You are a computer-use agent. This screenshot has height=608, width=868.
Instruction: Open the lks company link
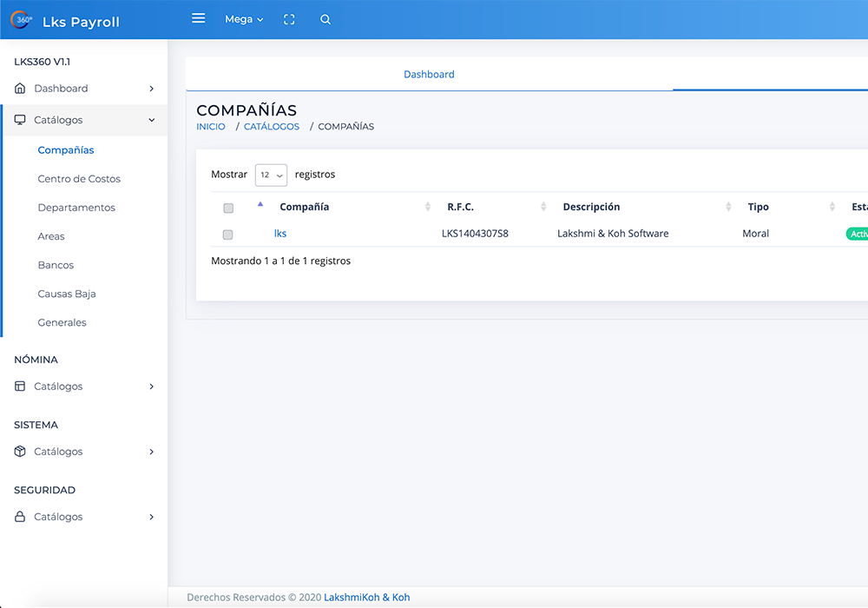click(280, 234)
